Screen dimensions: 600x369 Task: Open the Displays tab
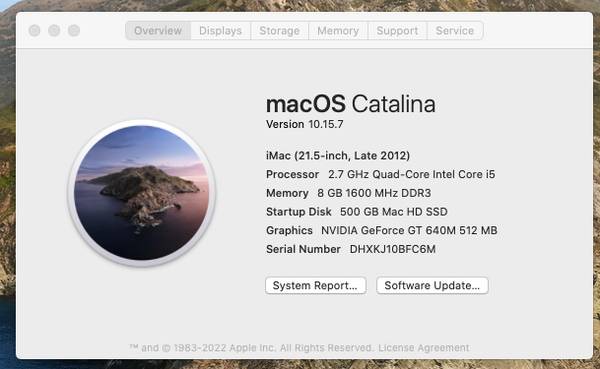click(x=220, y=31)
